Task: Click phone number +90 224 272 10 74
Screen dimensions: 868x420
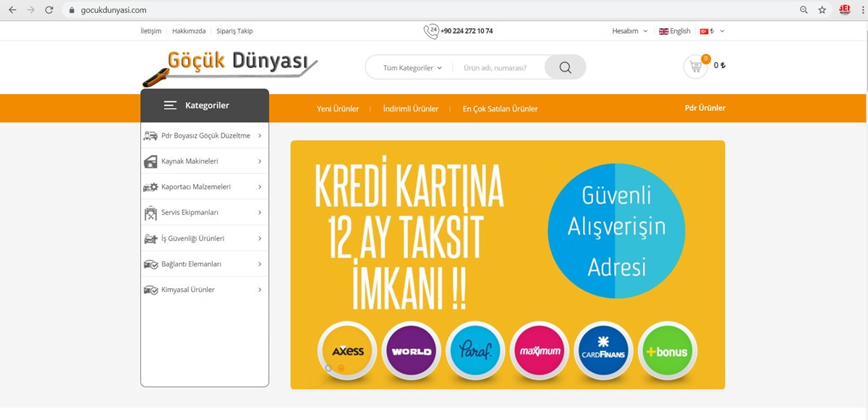Action: click(467, 31)
